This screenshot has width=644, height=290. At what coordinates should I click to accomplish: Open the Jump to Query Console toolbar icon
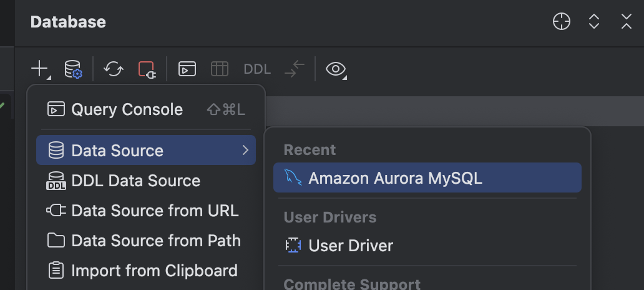[187, 69]
